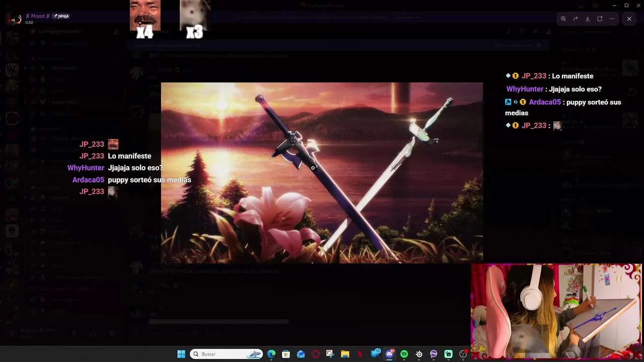Viewport: 644px width, 362px height.
Task: Open Microsoft Store from the taskbar
Action: click(286, 354)
